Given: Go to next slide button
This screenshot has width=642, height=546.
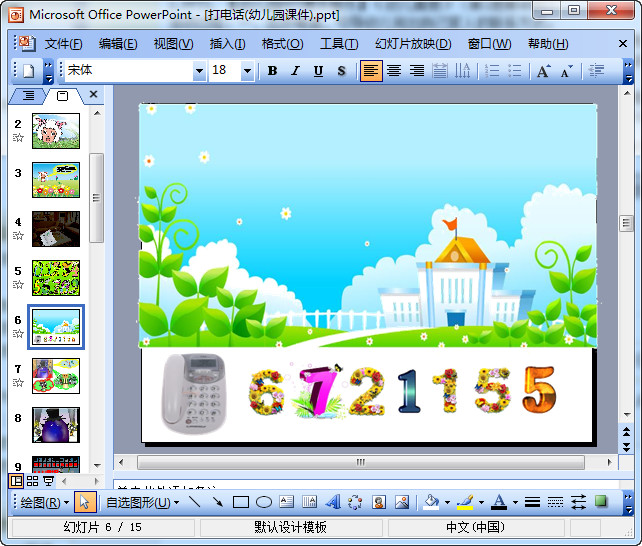Looking at the screenshot, I should [626, 447].
